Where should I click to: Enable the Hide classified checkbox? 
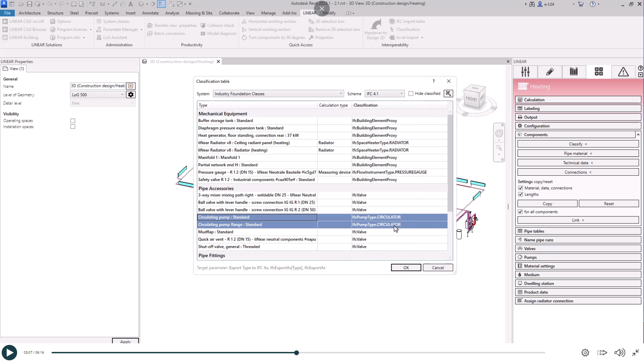pos(411,93)
